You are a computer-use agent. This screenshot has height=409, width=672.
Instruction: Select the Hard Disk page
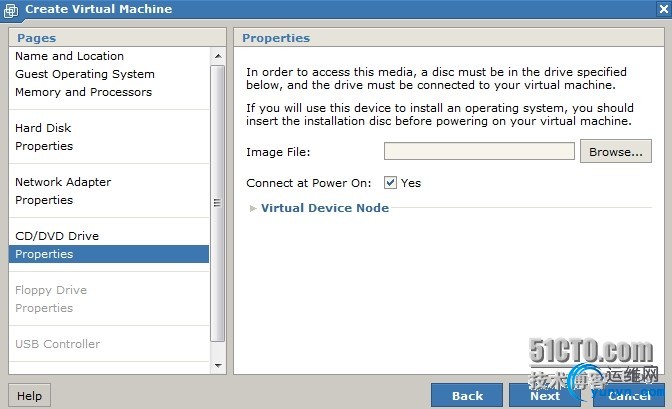(x=43, y=128)
